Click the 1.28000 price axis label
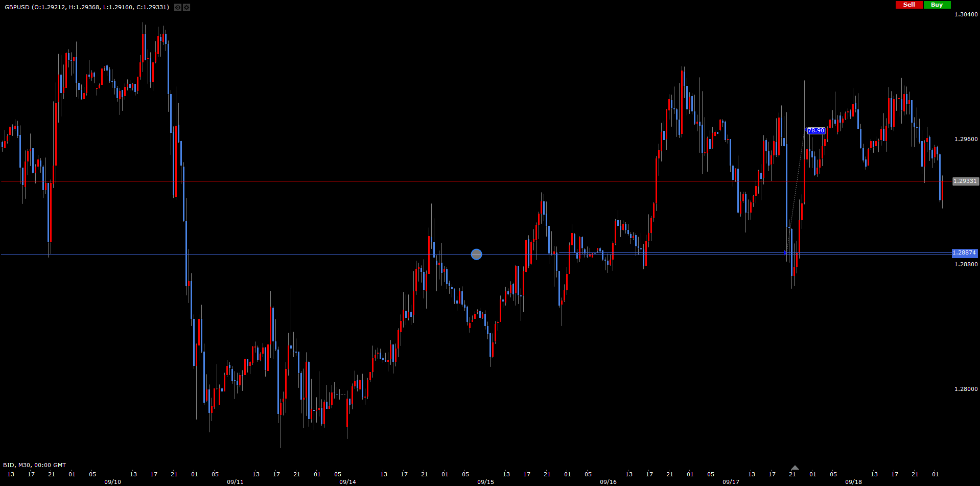The image size is (980, 486). (x=966, y=389)
